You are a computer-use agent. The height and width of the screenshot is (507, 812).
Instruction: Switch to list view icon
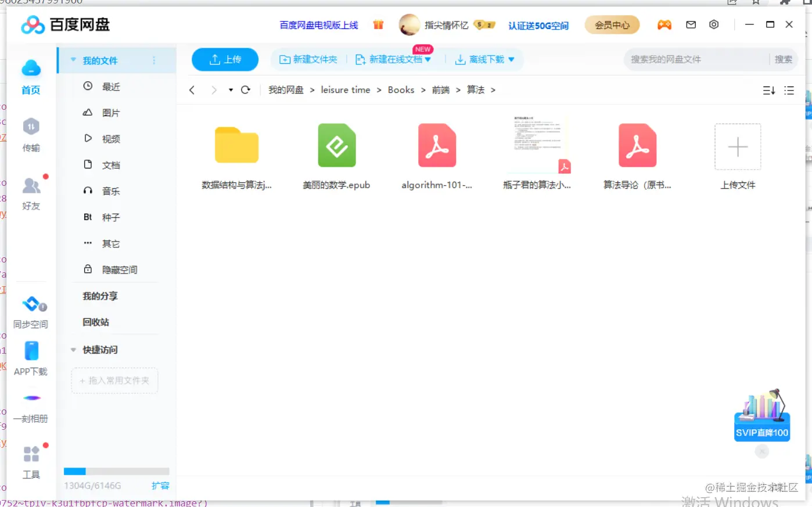tap(789, 91)
